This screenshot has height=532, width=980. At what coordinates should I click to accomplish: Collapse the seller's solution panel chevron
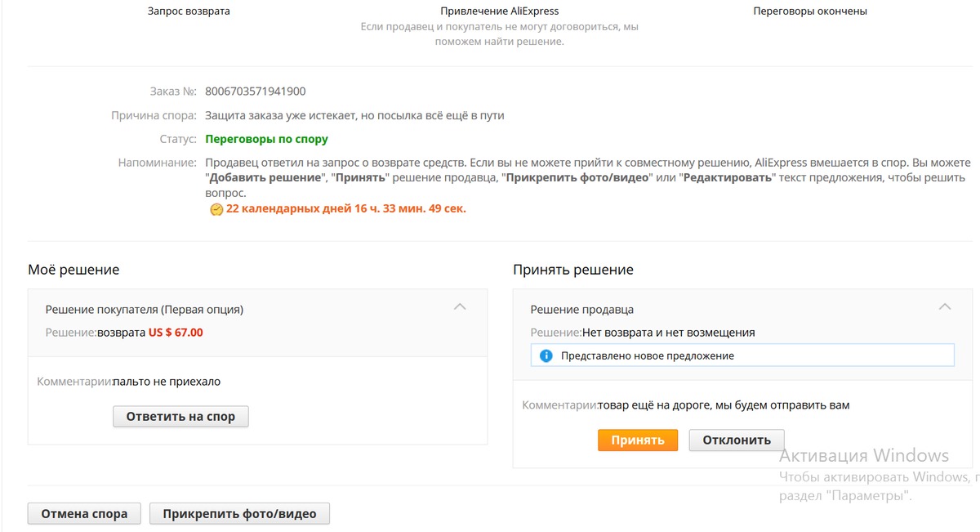(x=945, y=307)
